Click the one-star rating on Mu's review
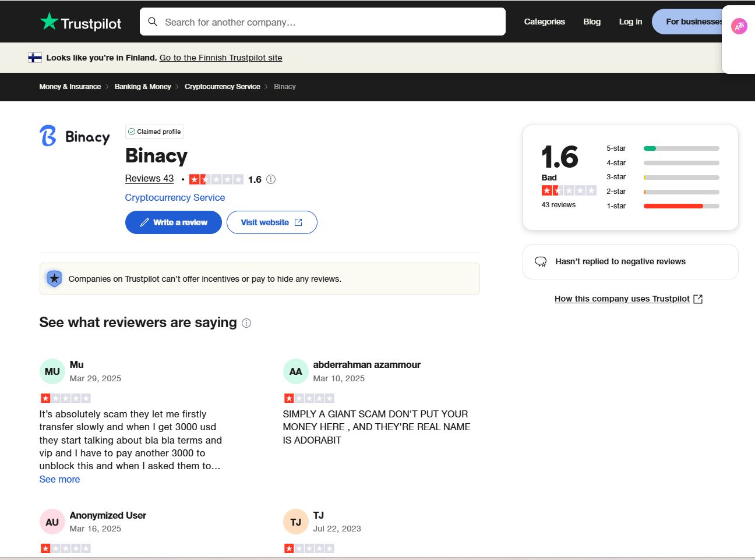This screenshot has height=560, width=755. tap(65, 398)
